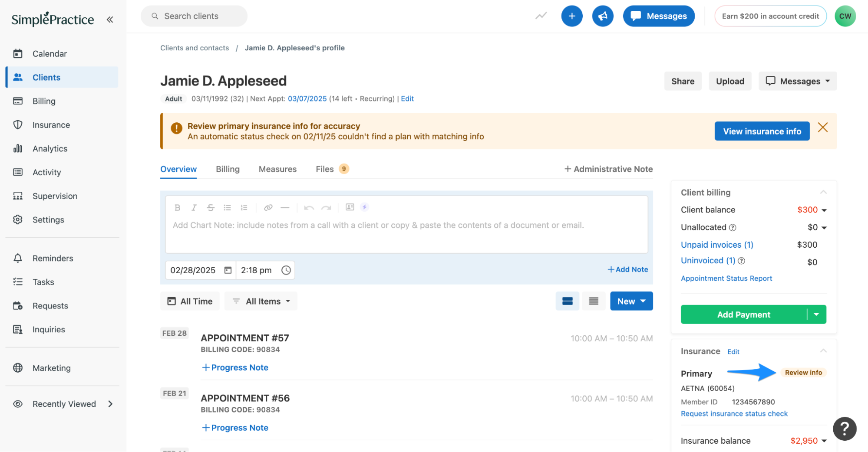Expand Insurance balance $2,950 dropdown
The image size is (868, 452).
click(x=824, y=441)
